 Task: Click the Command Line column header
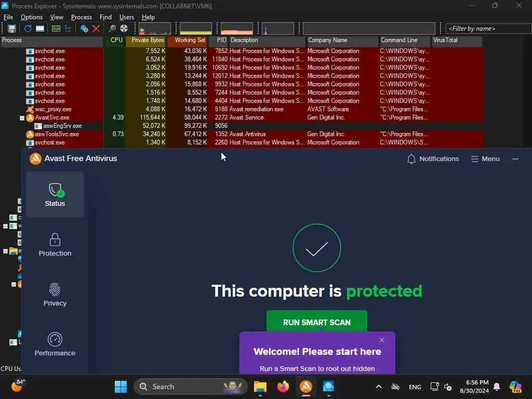pos(405,40)
